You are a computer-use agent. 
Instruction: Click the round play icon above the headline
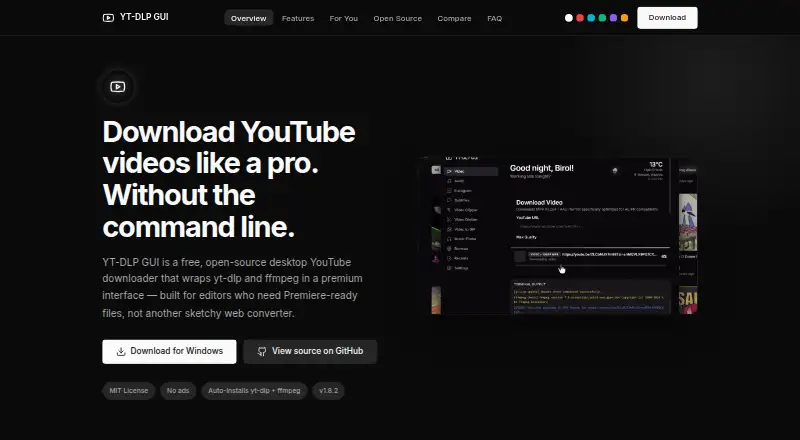pyautogui.click(x=118, y=87)
